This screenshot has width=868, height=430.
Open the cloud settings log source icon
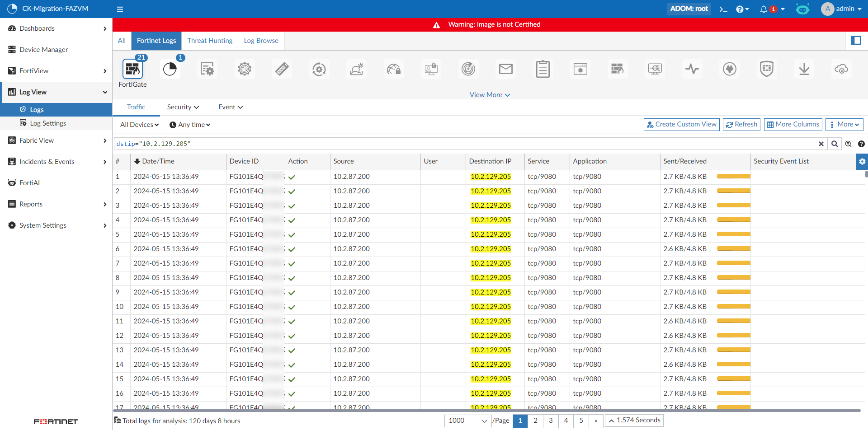click(841, 69)
